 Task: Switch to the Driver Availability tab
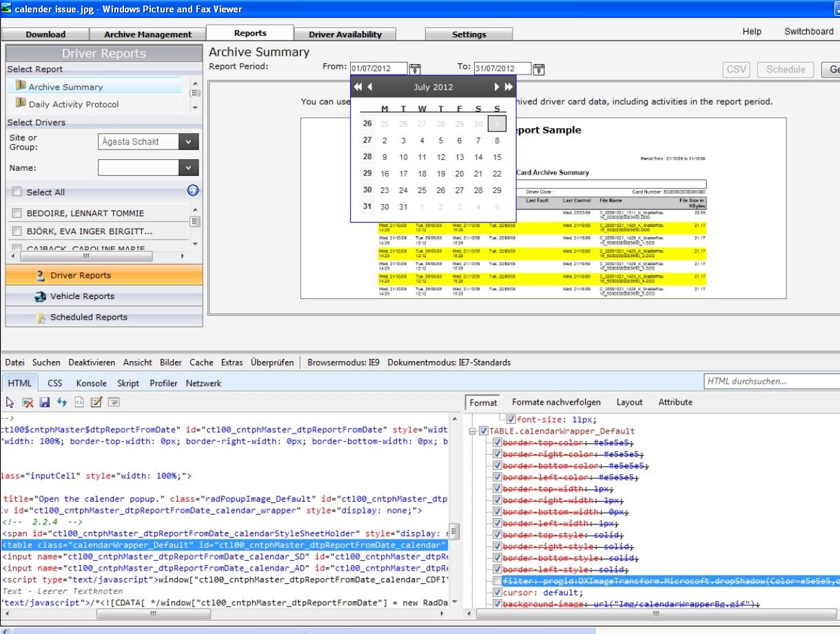pos(345,34)
